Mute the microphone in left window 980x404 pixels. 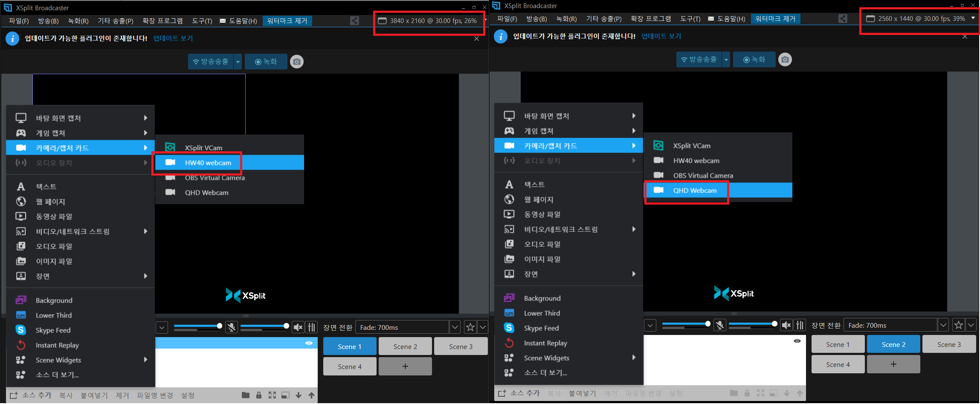[232, 327]
